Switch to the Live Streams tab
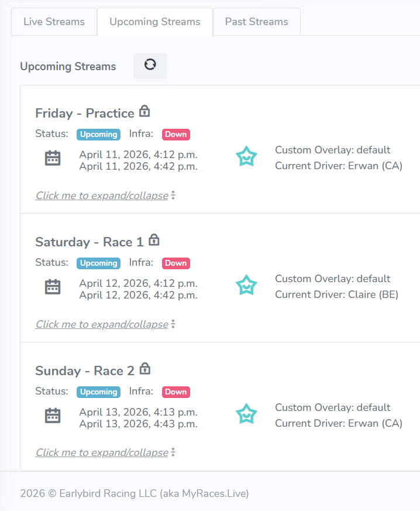 pyautogui.click(x=54, y=22)
